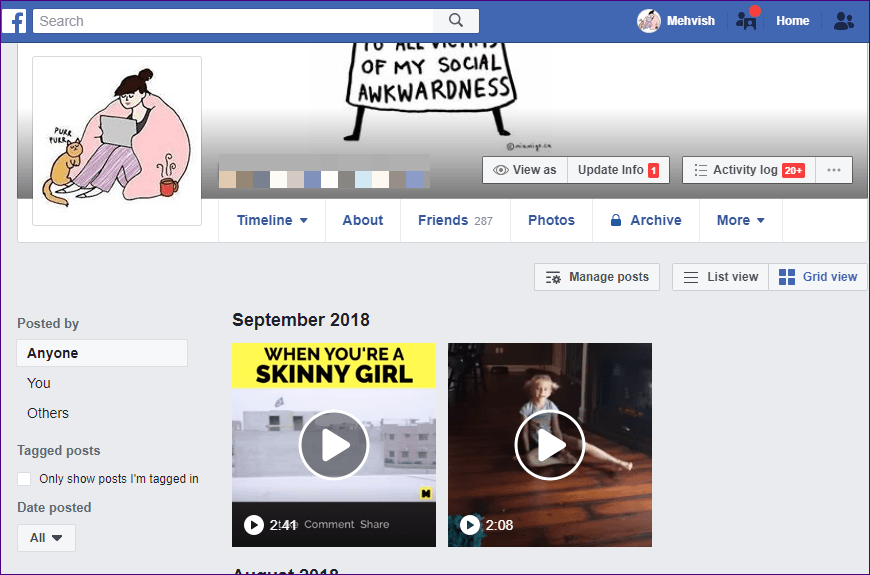Click small play icon beside 2:08
This screenshot has width=870, height=575.
tap(469, 524)
